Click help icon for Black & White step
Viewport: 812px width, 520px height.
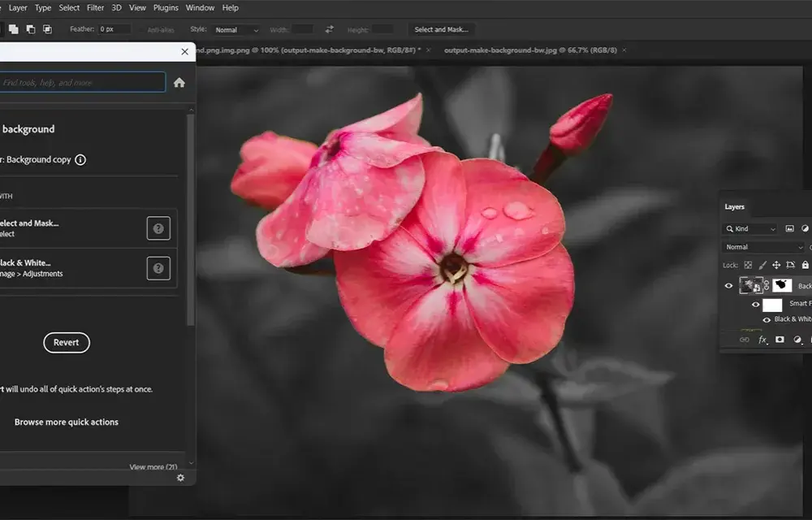(x=158, y=268)
